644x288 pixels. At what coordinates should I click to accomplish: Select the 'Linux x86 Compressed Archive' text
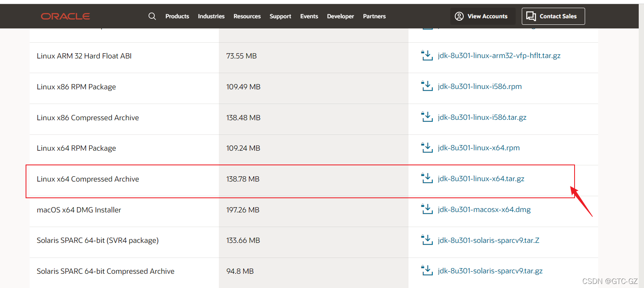pos(88,118)
